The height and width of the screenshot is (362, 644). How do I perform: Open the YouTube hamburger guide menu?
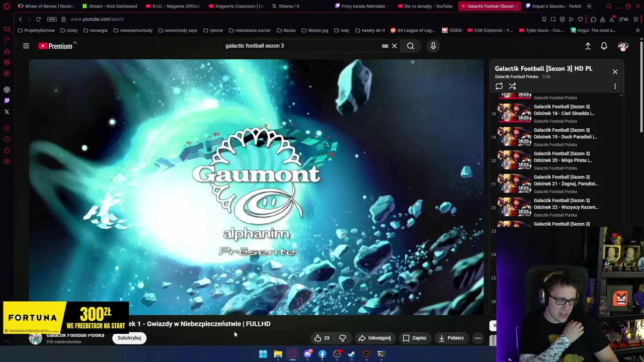[26, 46]
